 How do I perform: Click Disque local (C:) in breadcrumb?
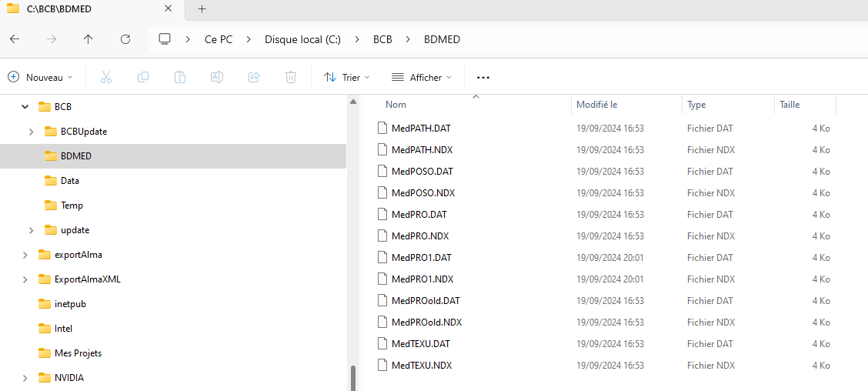click(302, 39)
